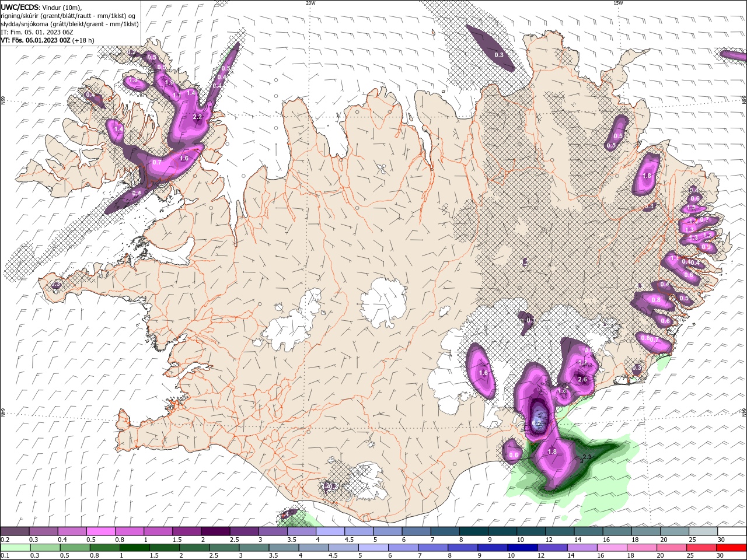This screenshot has height=560, width=747.
Task: Pick the 30 white swatch in the snow scale
Action: click(x=732, y=531)
